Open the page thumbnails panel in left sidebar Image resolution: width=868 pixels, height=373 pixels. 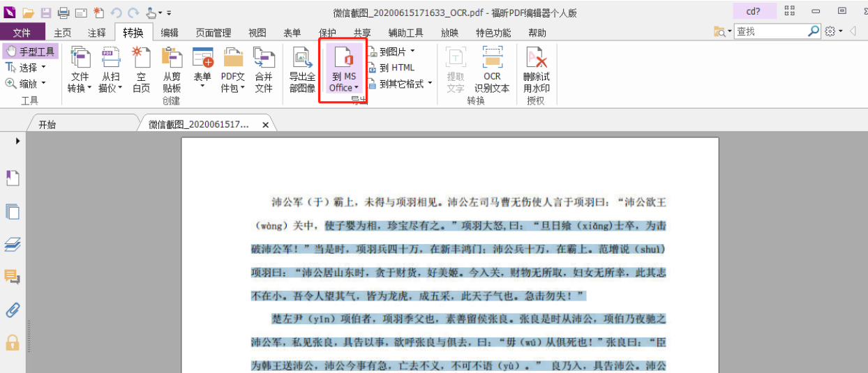point(13,212)
